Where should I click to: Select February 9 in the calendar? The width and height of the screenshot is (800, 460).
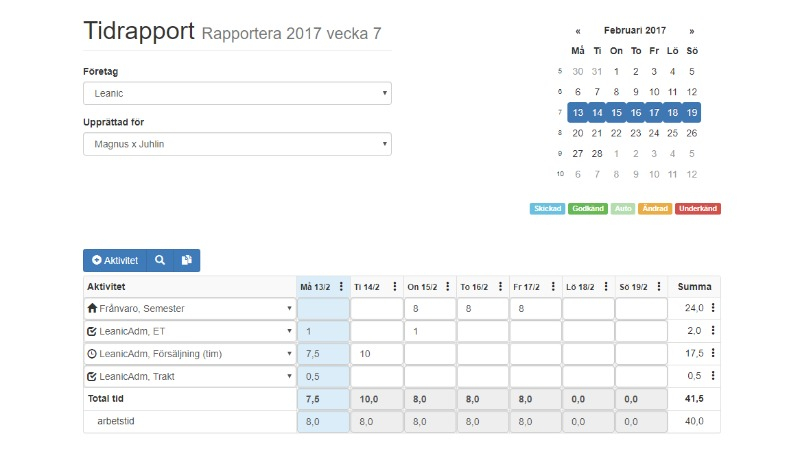[x=636, y=92]
